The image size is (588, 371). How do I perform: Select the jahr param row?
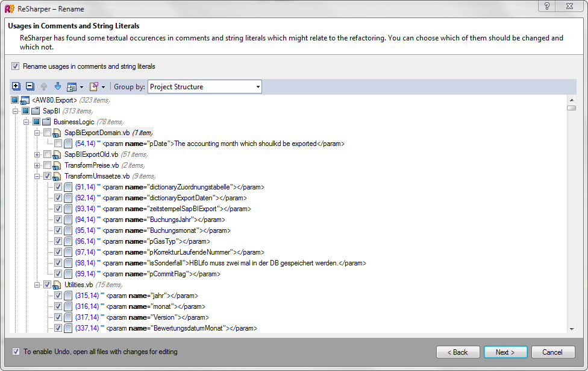pos(137,296)
